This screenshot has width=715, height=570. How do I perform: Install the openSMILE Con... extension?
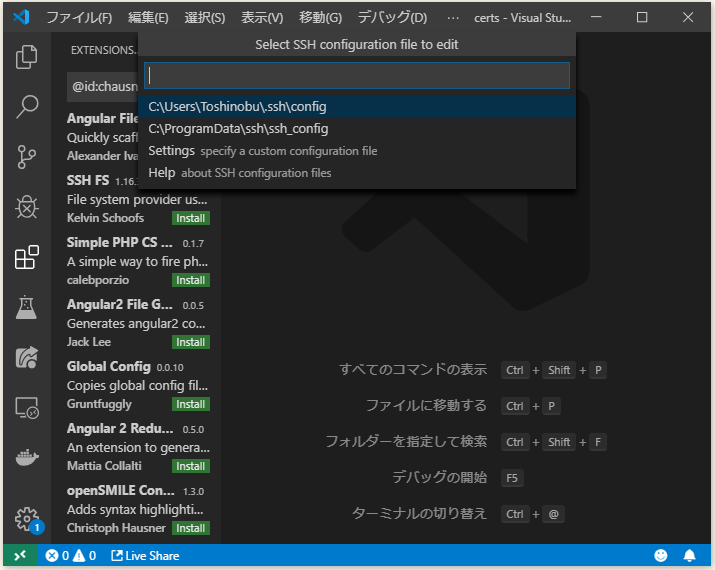191,528
